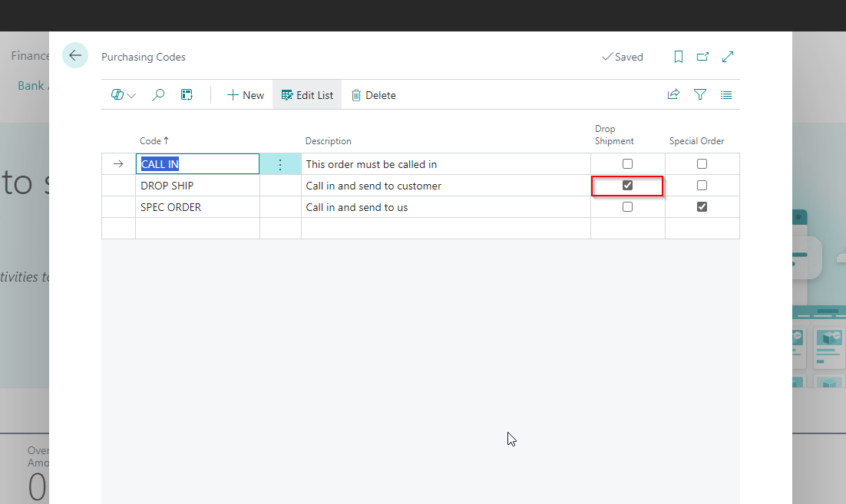Open the filter pane

(700, 95)
